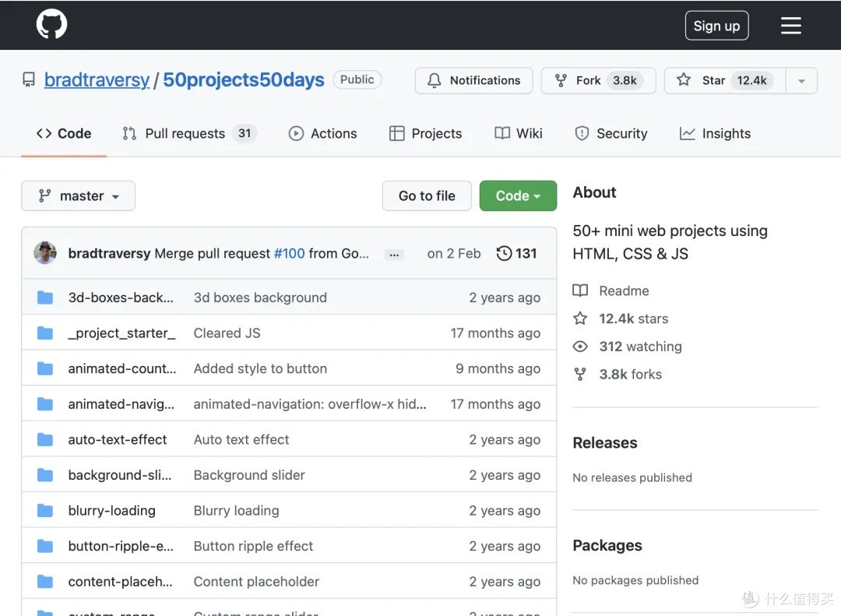Expand the green Code dropdown
The height and width of the screenshot is (616, 841).
point(518,195)
